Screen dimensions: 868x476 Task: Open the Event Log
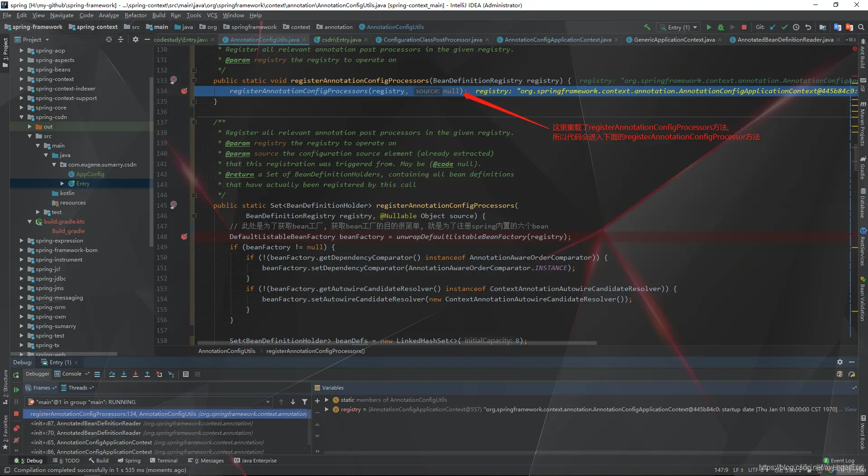pos(839,461)
